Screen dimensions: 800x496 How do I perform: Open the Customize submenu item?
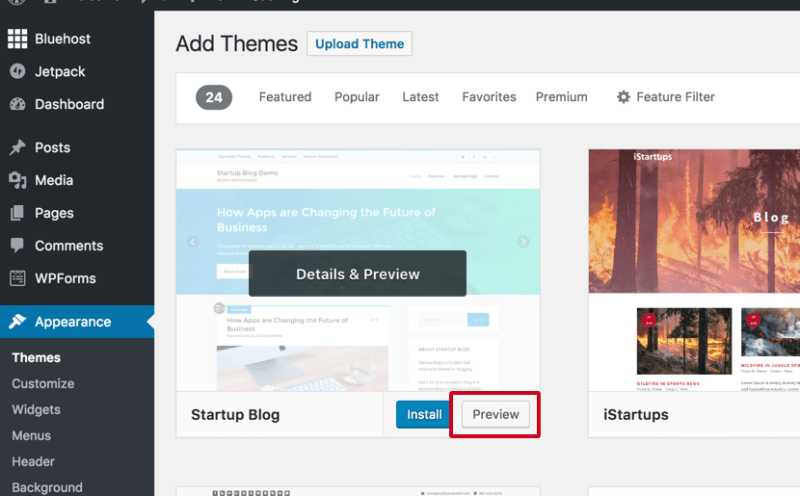click(x=43, y=384)
